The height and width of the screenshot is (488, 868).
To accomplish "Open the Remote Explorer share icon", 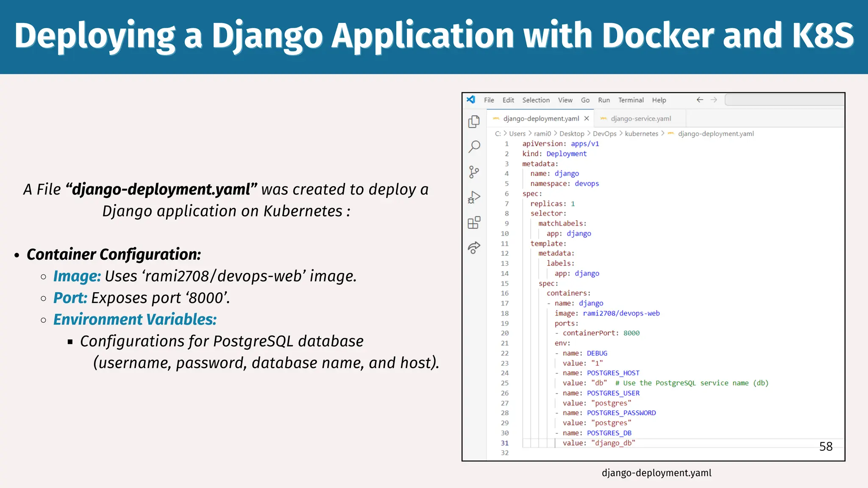I will (x=474, y=247).
